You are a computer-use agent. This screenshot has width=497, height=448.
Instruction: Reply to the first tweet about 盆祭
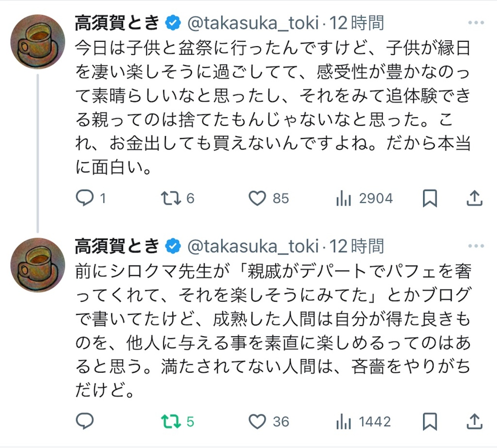[85, 198]
